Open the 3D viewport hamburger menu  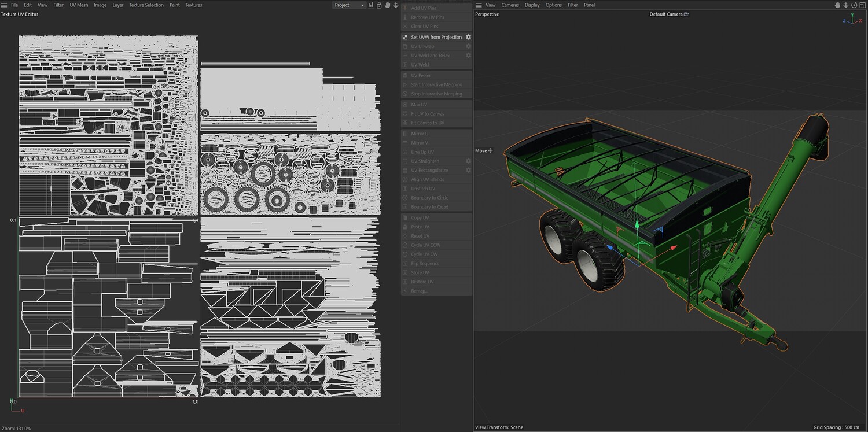pyautogui.click(x=479, y=5)
